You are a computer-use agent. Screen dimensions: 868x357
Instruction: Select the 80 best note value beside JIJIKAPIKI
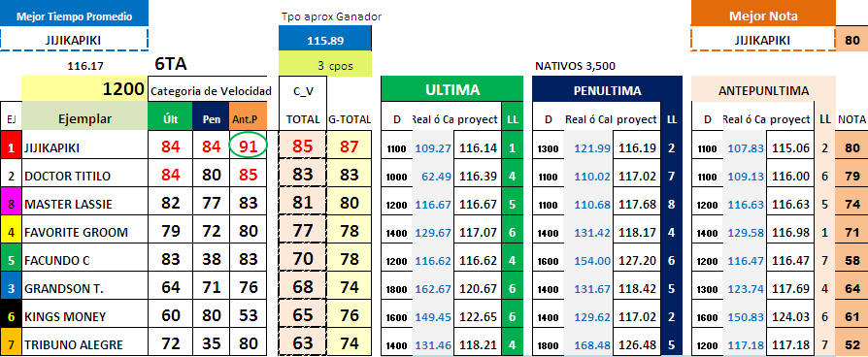(851, 40)
